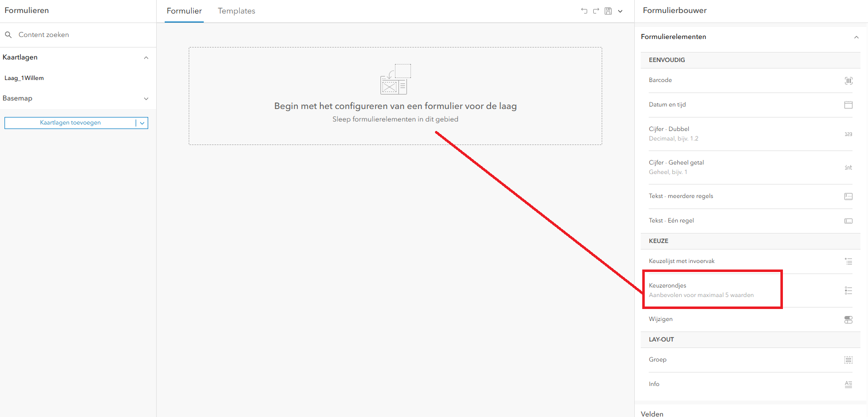
Task: Select the Laag_1Willem layer
Action: (x=24, y=78)
